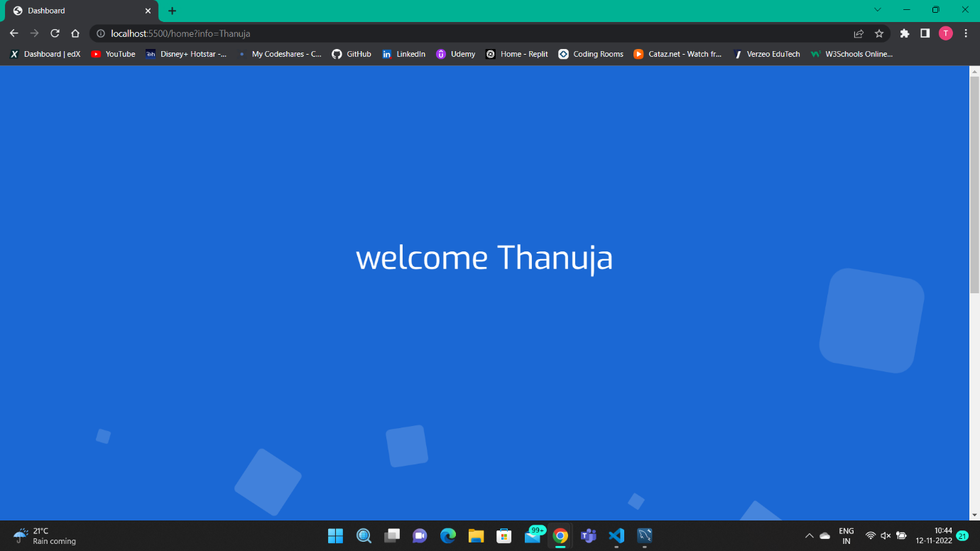Screen dimensions: 980x551
Task: Go back to the previous page
Action: (x=13, y=33)
